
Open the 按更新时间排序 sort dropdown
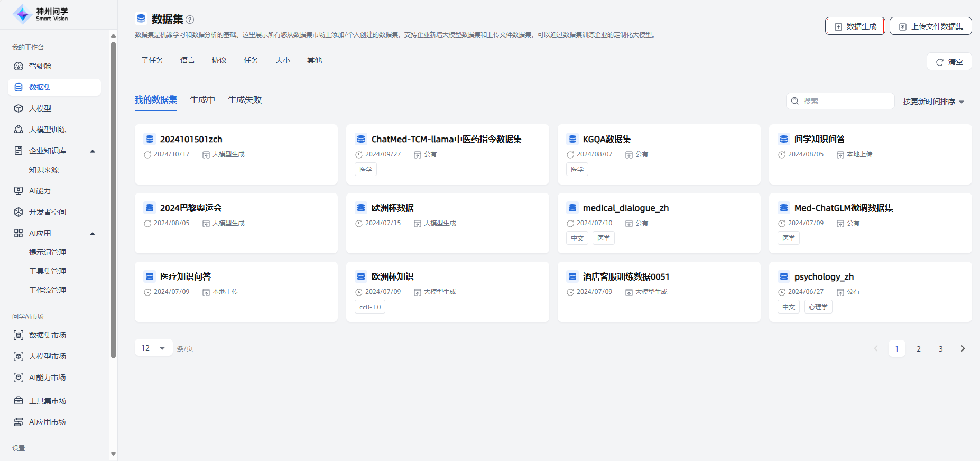[933, 102]
